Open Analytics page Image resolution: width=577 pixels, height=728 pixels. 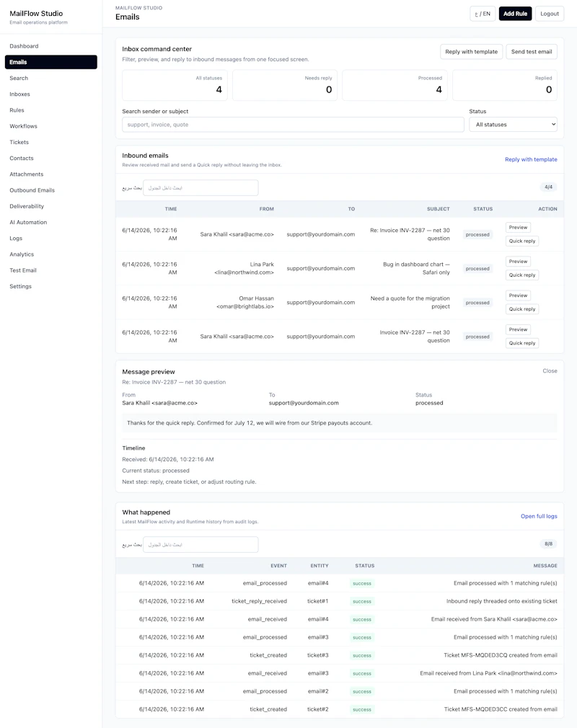pyautogui.click(x=22, y=254)
